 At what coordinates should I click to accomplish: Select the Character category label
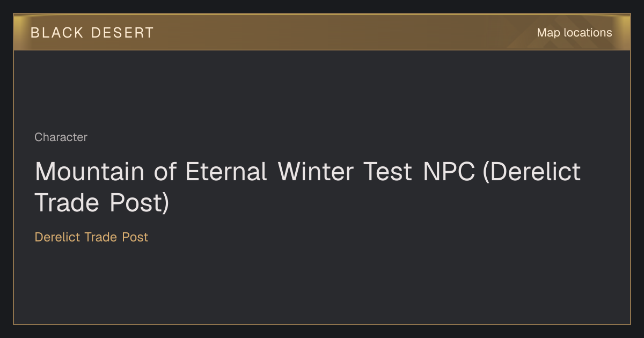click(61, 137)
